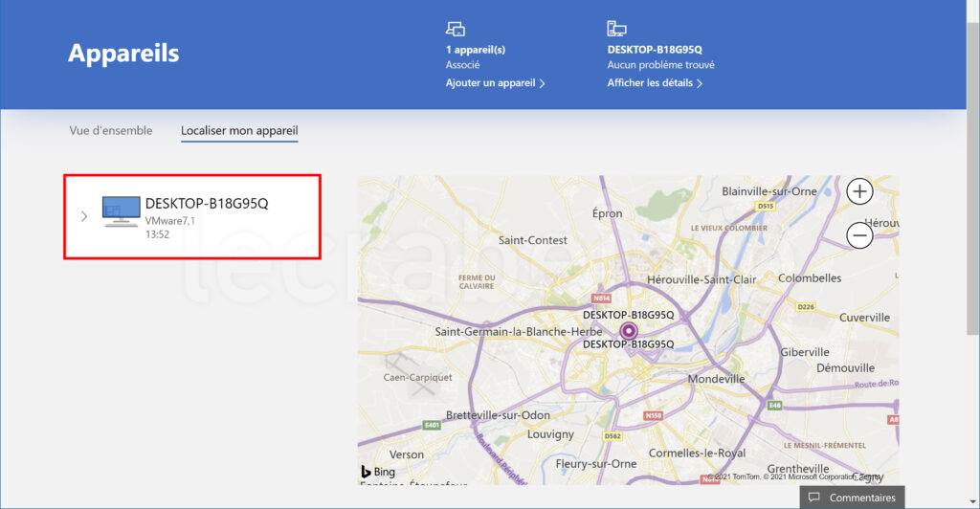Click 'Colombelles' label on the map
This screenshot has height=509, width=980.
810,278
